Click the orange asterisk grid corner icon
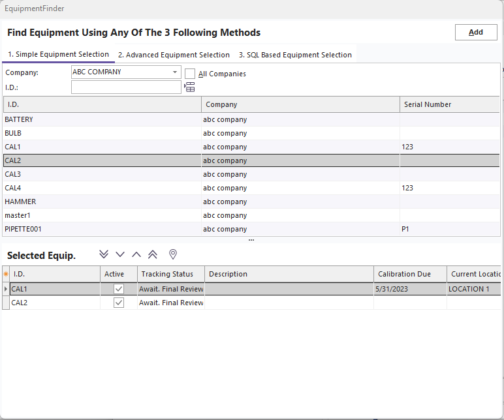The image size is (504, 420). coord(6,275)
